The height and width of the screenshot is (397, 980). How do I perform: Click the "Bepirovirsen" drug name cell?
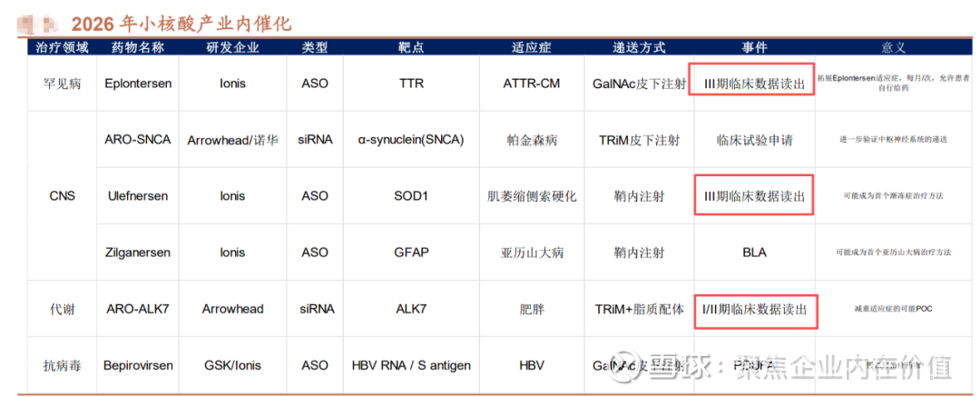coord(138,365)
